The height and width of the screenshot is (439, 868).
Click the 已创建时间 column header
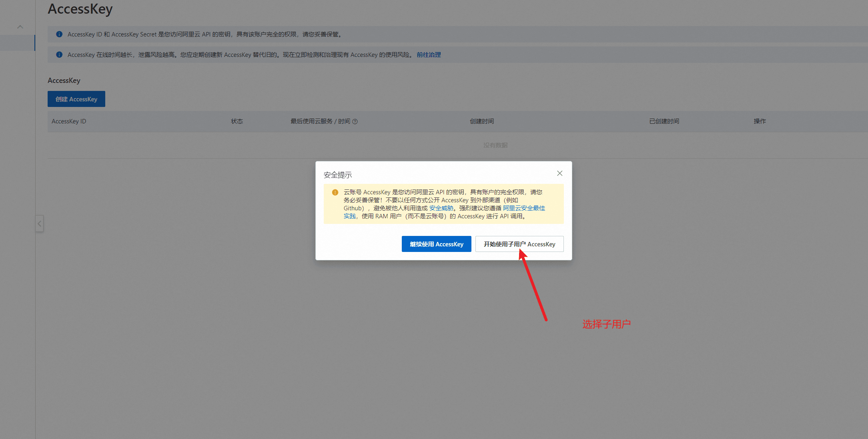[664, 121]
